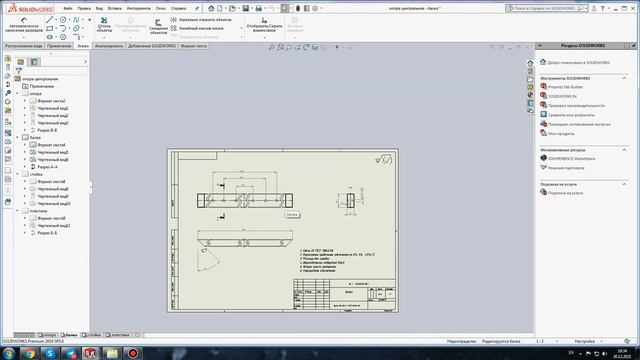Click Skype icon in Windows taskbar

click(x=50, y=353)
